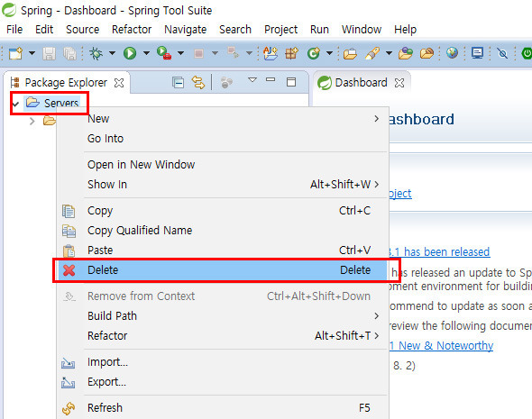This screenshot has width=532, height=419.
Task: Open the dropdown next to the relaunch icon
Action: coord(249,53)
